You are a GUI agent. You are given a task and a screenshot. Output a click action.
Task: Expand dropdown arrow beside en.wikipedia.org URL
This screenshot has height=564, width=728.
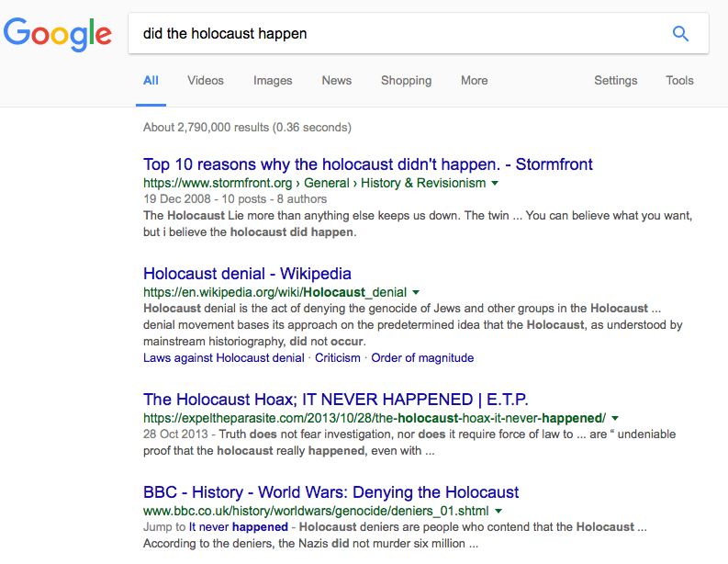click(416, 292)
